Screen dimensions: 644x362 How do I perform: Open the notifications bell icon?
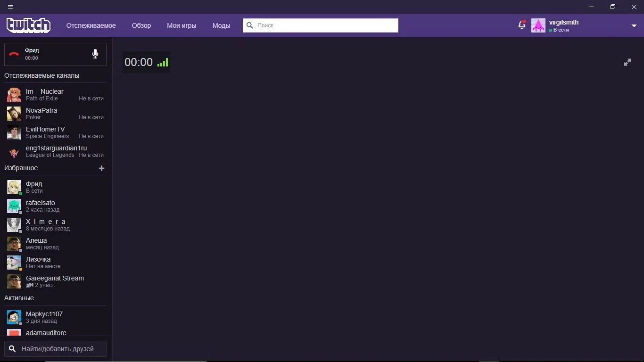pyautogui.click(x=522, y=25)
